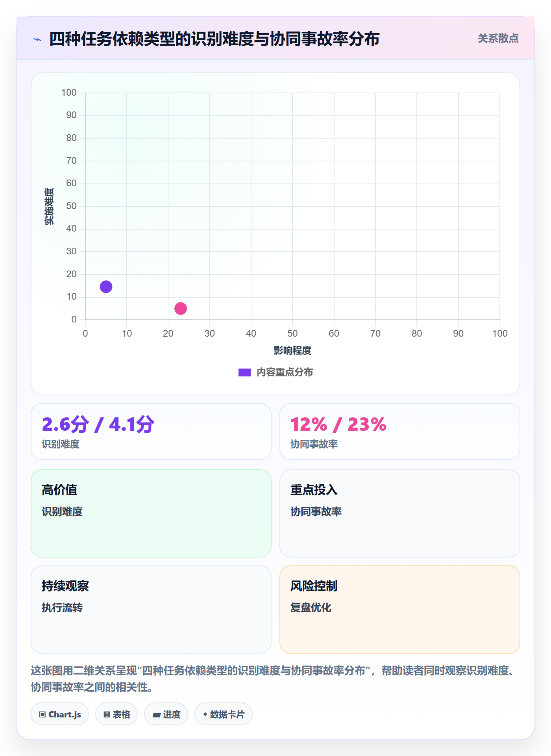Image resolution: width=551 pixels, height=756 pixels.
Task: Click the diamond icon in the 数据卡片 chip
Action: [205, 714]
